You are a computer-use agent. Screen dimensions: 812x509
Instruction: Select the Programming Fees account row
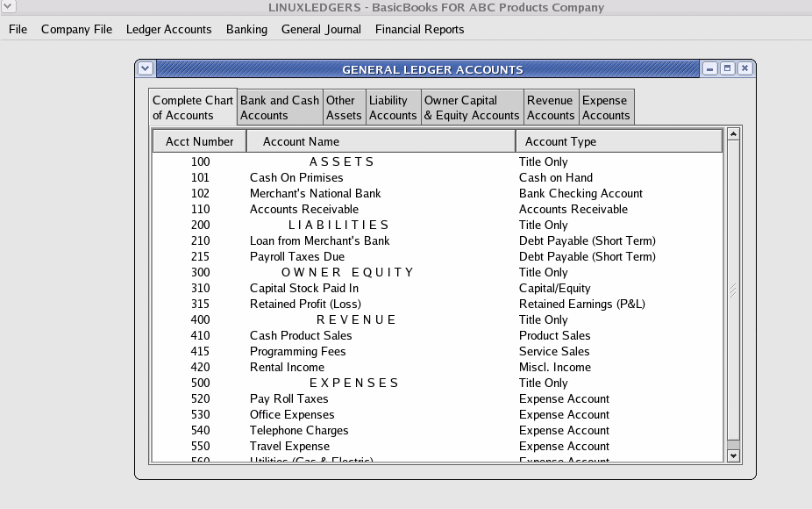pos(297,351)
